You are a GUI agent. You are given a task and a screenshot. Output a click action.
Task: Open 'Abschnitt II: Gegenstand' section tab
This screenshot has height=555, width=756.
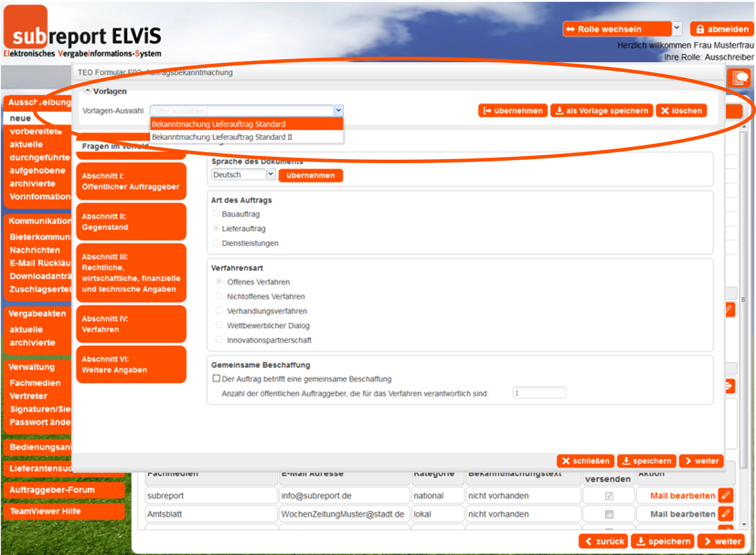pyautogui.click(x=131, y=222)
